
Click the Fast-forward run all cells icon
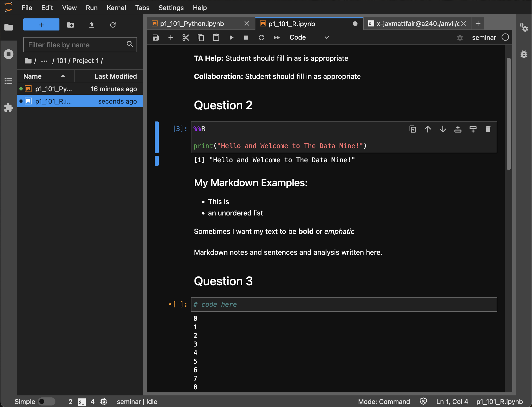pos(277,38)
